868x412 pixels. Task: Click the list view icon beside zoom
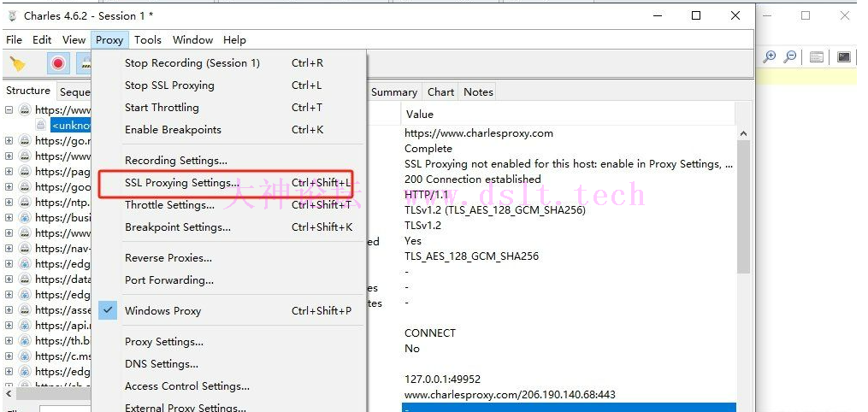click(817, 57)
